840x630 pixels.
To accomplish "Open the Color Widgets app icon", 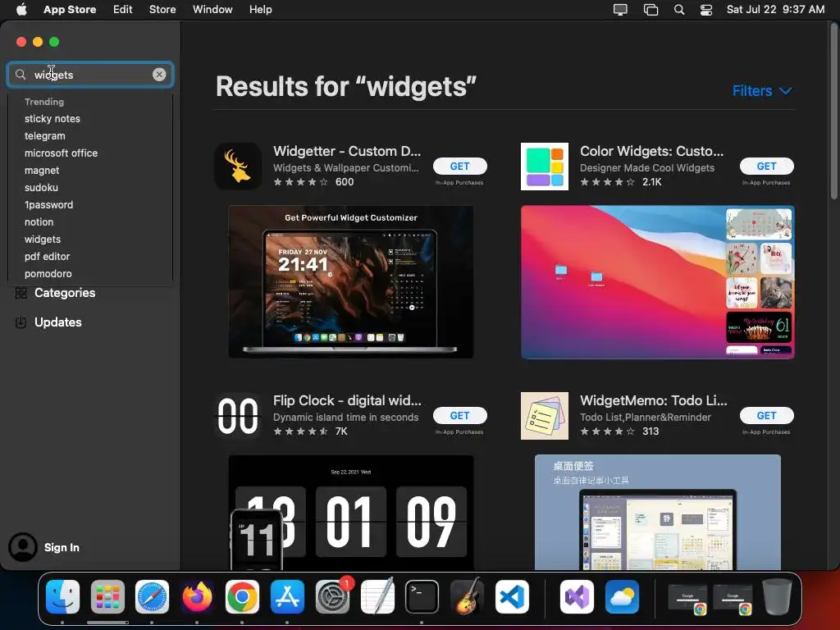I will [x=545, y=166].
